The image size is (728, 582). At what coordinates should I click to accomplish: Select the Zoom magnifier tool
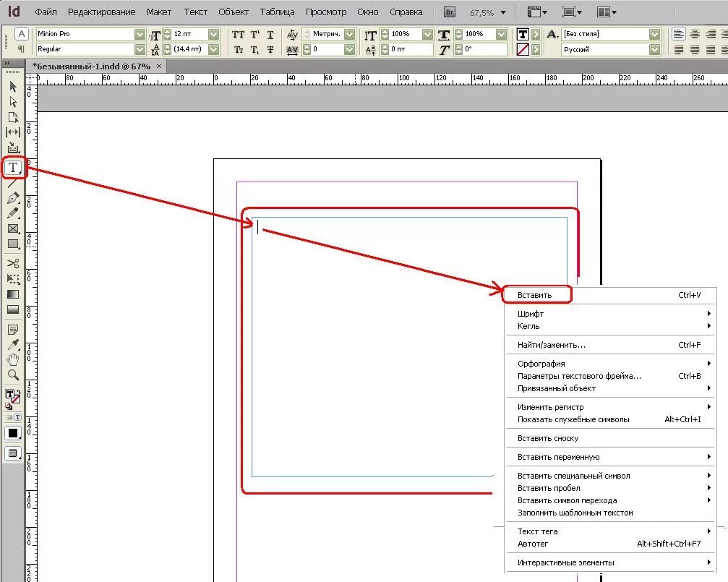(x=13, y=375)
